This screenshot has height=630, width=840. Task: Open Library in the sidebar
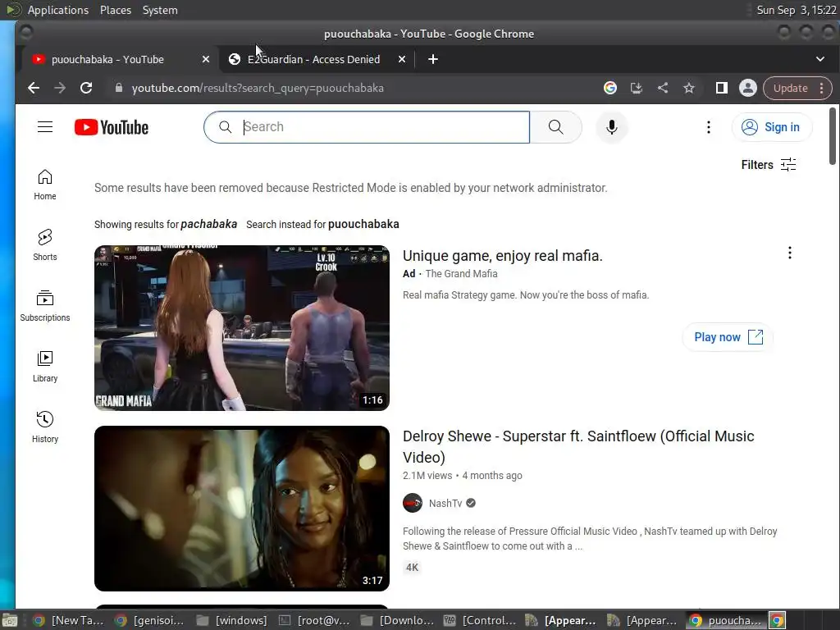click(x=45, y=367)
